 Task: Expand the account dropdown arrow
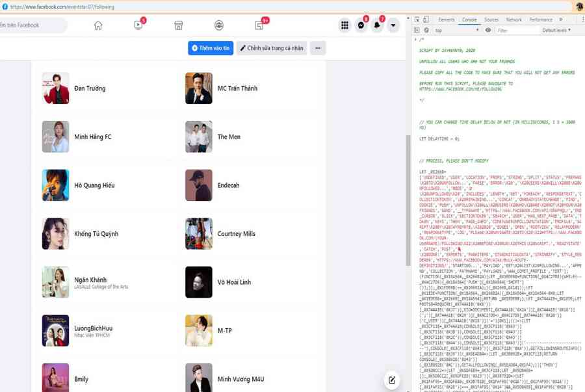393,25
